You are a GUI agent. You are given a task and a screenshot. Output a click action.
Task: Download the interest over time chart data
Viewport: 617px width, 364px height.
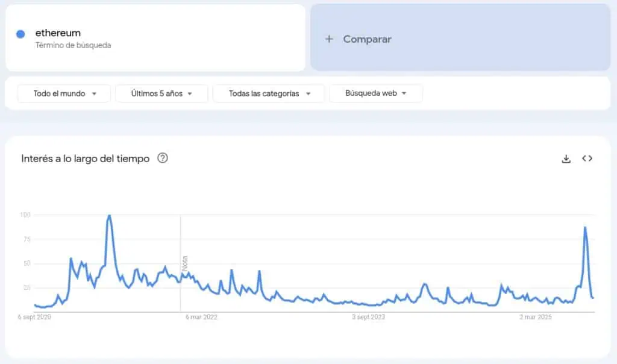coord(566,158)
